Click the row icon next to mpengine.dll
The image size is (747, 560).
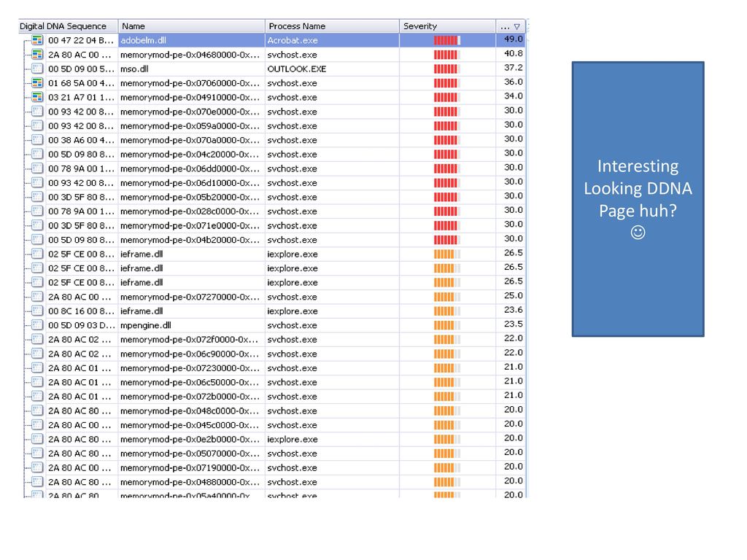click(x=37, y=325)
